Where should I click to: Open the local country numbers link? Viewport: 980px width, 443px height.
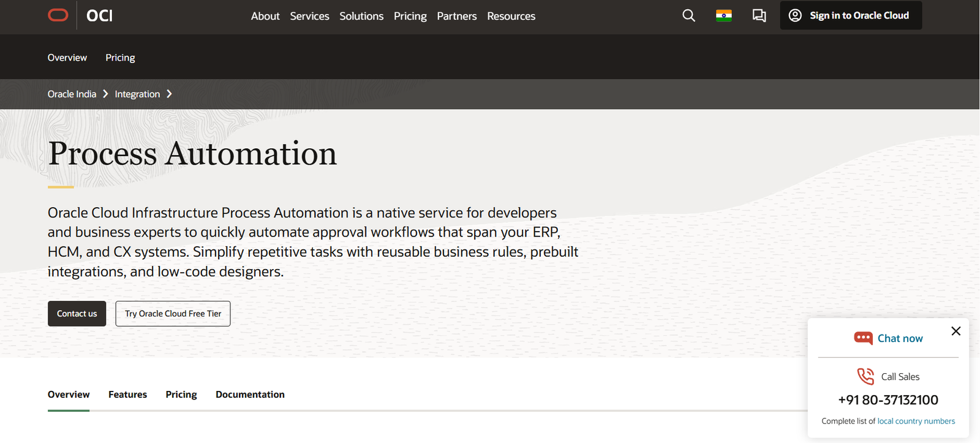(x=916, y=421)
